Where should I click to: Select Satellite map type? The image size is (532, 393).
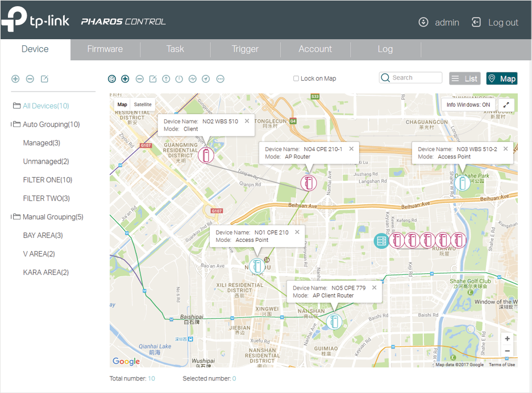click(x=143, y=104)
